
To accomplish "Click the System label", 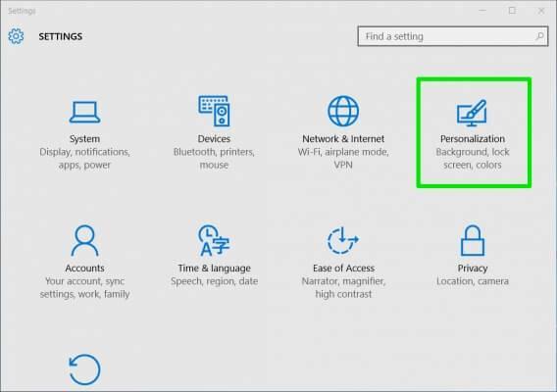I will 84,139.
